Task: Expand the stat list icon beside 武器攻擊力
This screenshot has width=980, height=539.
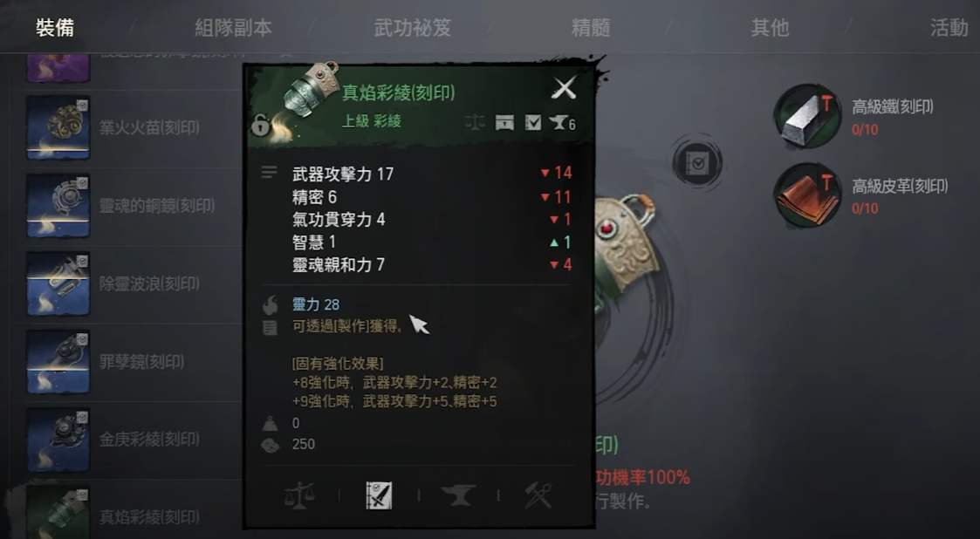Action: tap(269, 173)
